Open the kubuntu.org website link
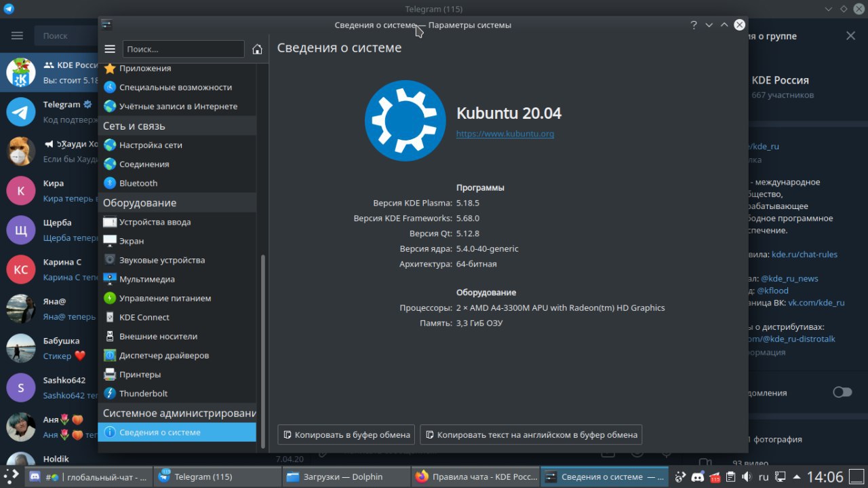 [x=505, y=134]
